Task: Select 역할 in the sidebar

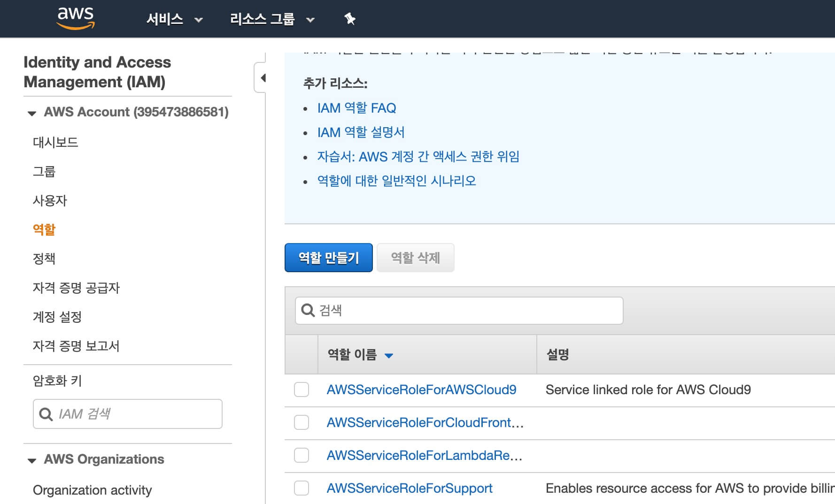Action: tap(44, 229)
